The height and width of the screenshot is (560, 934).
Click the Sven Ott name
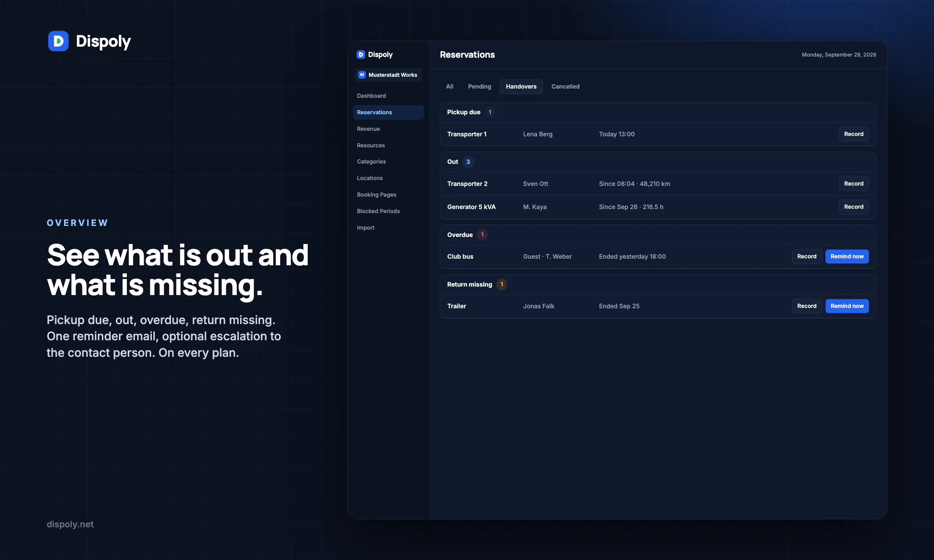535,184
